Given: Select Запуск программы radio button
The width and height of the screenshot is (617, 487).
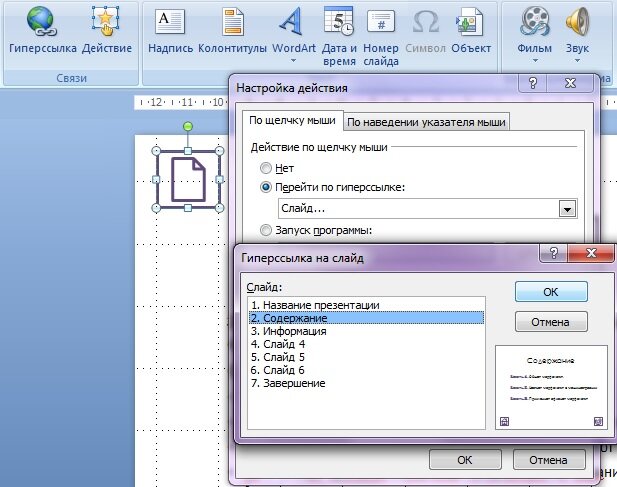Looking at the screenshot, I should (x=266, y=230).
